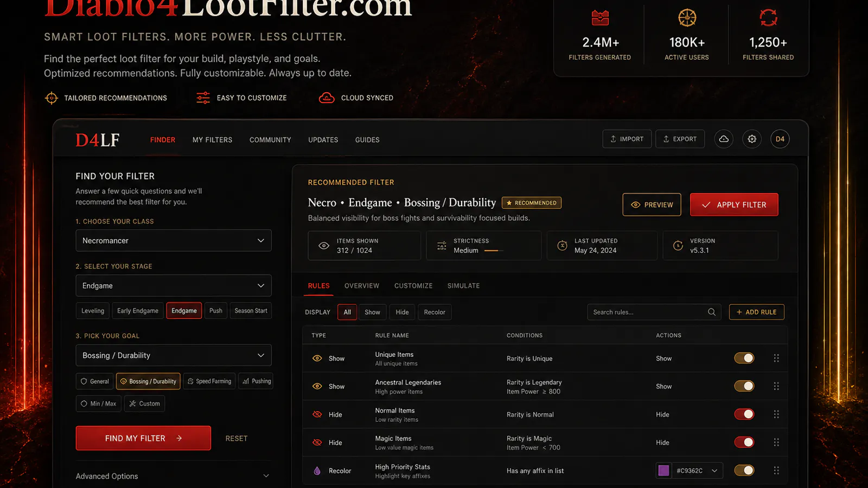Click the Import button

[x=627, y=139]
